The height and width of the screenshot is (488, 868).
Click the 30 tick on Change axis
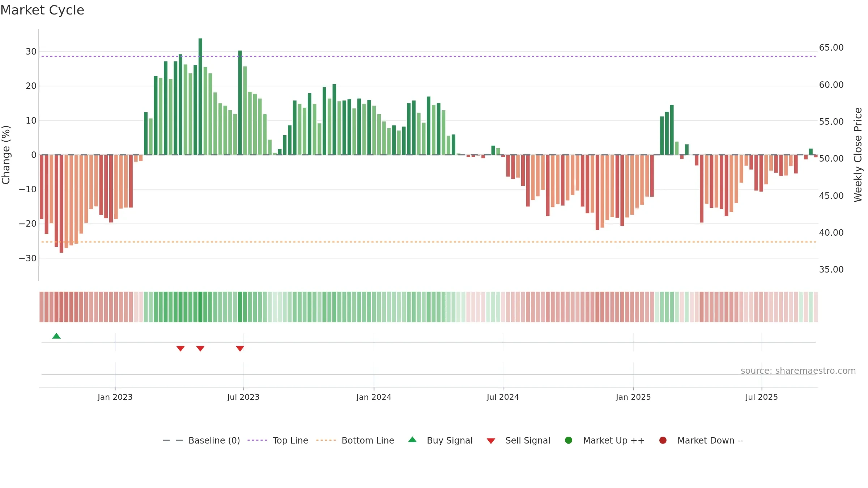click(31, 52)
